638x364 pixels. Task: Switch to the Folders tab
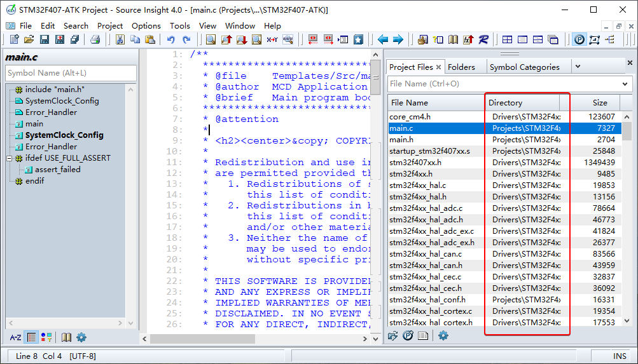click(461, 67)
